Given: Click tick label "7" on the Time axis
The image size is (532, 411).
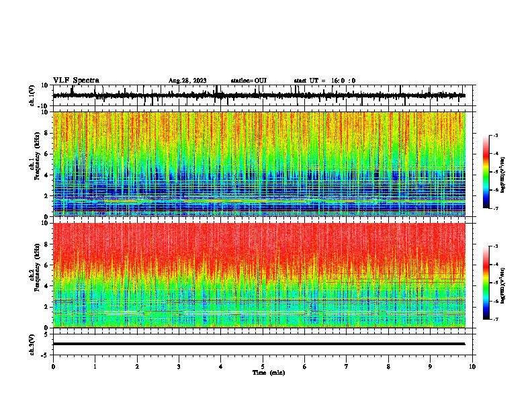Looking at the screenshot, I should 347,367.
